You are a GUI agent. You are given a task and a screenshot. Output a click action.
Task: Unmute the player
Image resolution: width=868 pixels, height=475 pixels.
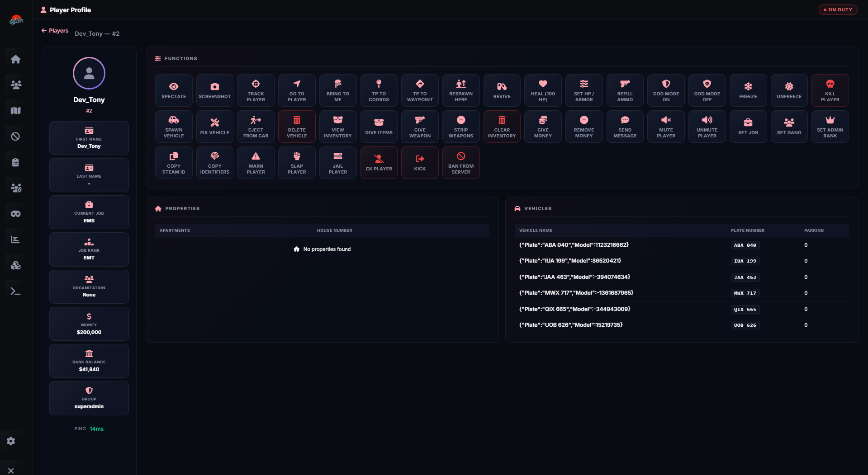tap(707, 127)
